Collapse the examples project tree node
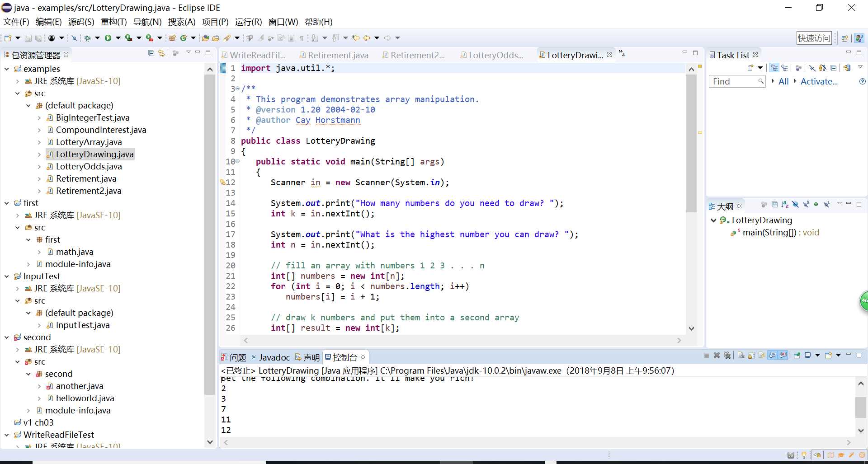This screenshot has height=464, width=868. (7, 69)
